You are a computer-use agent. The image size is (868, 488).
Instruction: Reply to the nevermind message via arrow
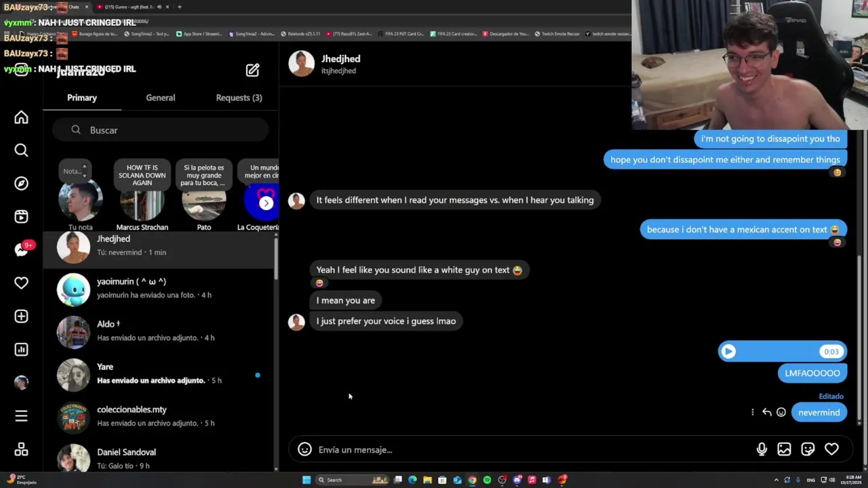pyautogui.click(x=766, y=412)
